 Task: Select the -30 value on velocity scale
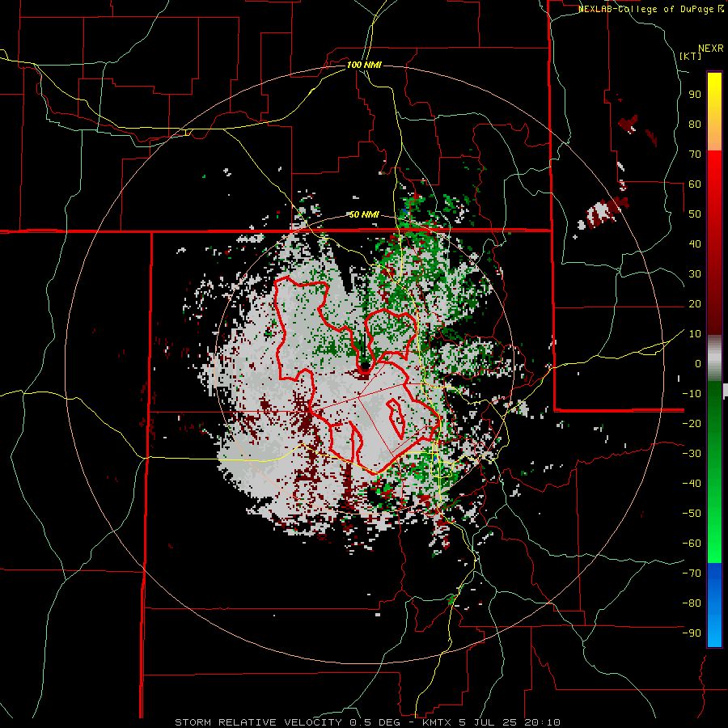(692, 454)
